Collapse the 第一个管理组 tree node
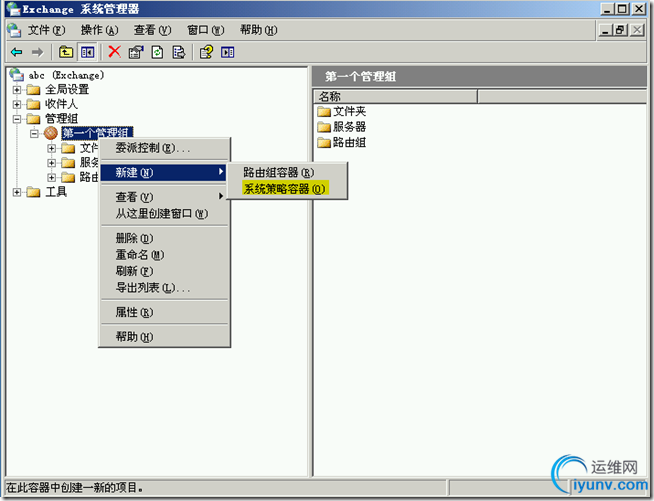This screenshot has height=501, width=654. point(34,133)
